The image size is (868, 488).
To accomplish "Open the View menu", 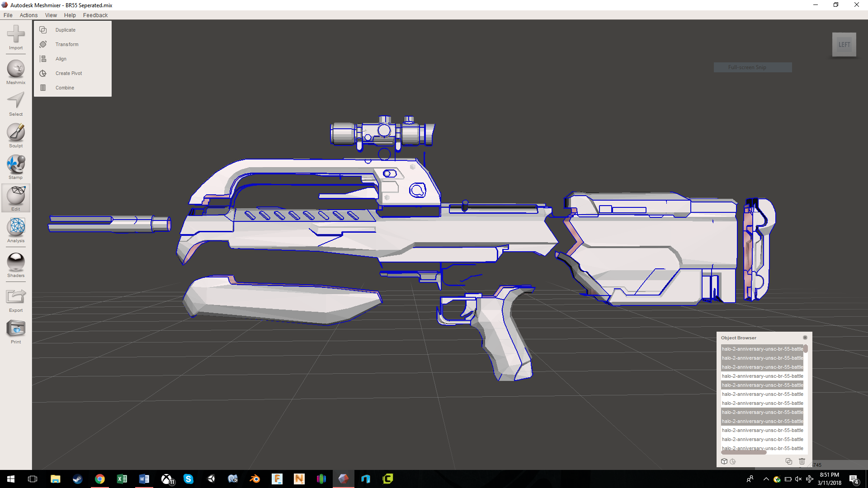I will click(51, 15).
